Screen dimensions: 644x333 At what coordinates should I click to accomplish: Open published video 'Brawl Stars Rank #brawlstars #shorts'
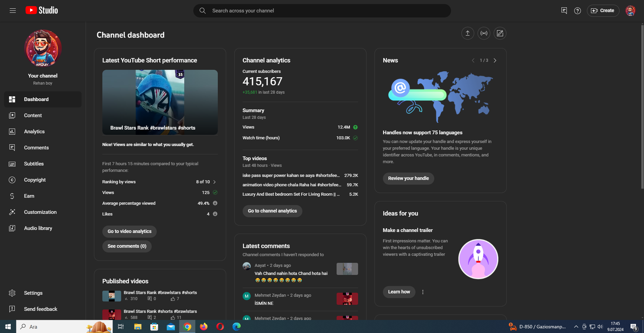(160, 293)
